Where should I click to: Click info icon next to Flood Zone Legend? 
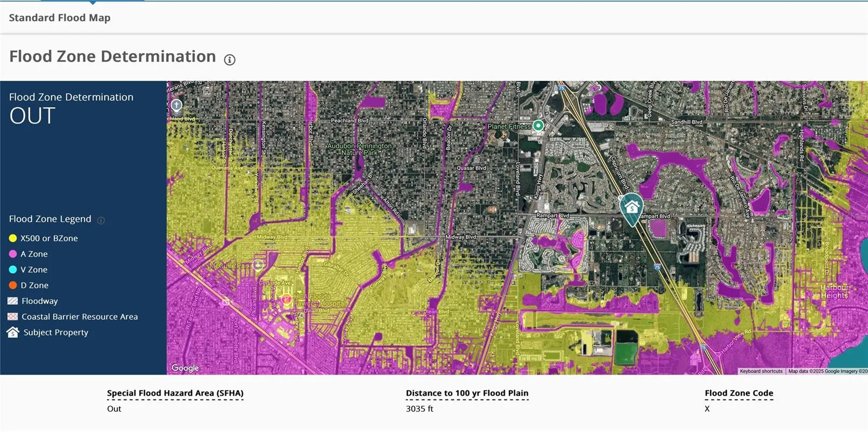[x=101, y=220]
